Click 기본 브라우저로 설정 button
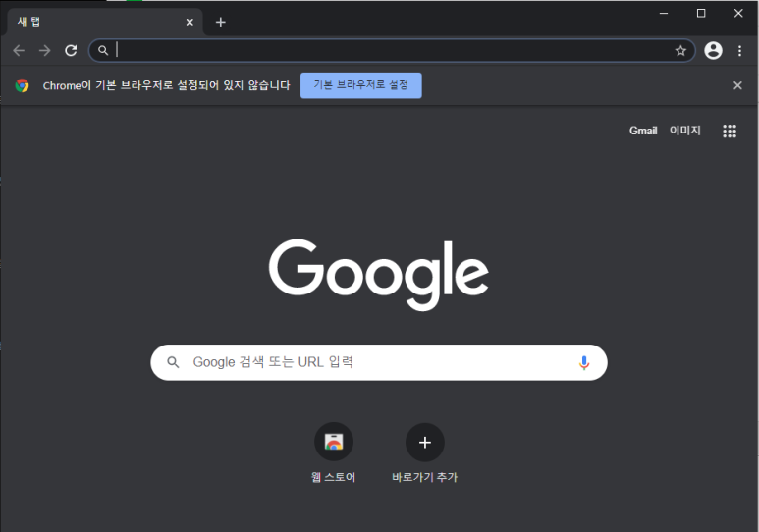The image size is (759, 532). 361,85
